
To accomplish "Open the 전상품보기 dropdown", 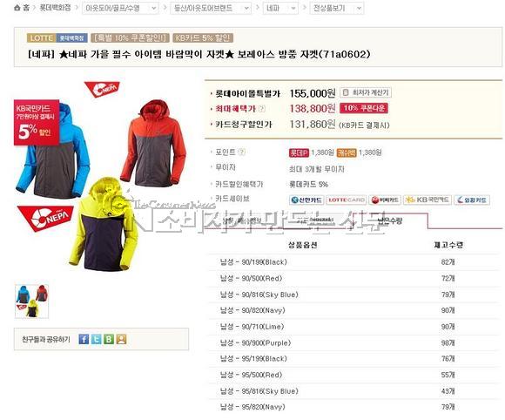I will click(x=337, y=8).
